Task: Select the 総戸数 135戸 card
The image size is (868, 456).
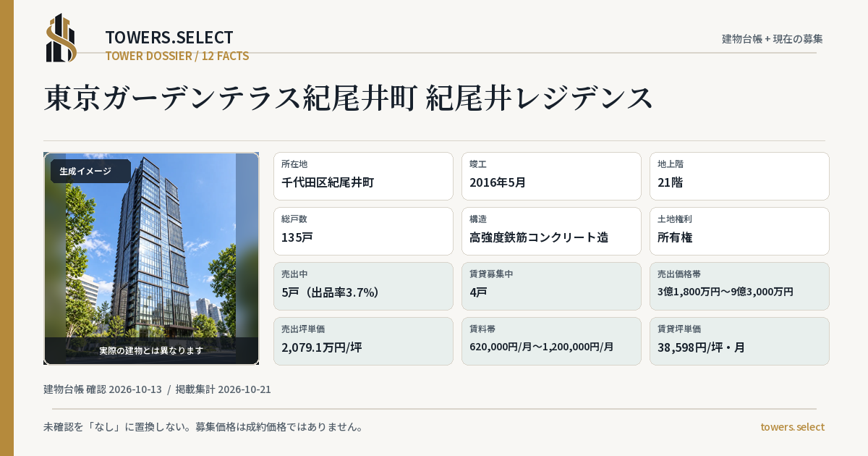Action: [x=363, y=231]
